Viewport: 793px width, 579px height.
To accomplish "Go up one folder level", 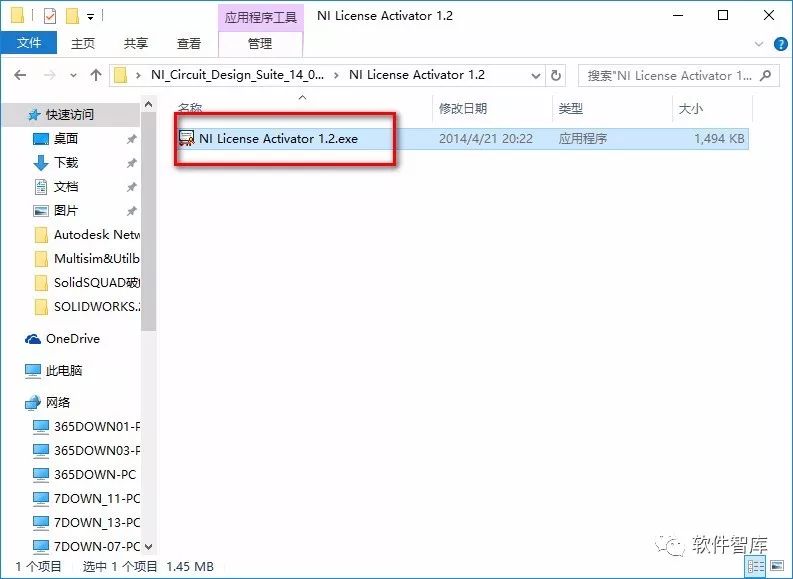I will [x=96, y=75].
